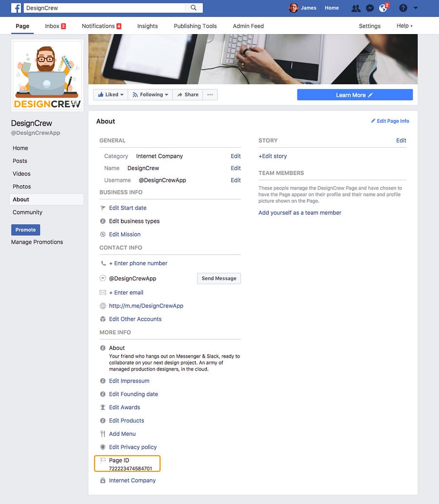Viewport: 439px width, 504px height.
Task: Click Edit Page Info link
Action: (x=390, y=121)
